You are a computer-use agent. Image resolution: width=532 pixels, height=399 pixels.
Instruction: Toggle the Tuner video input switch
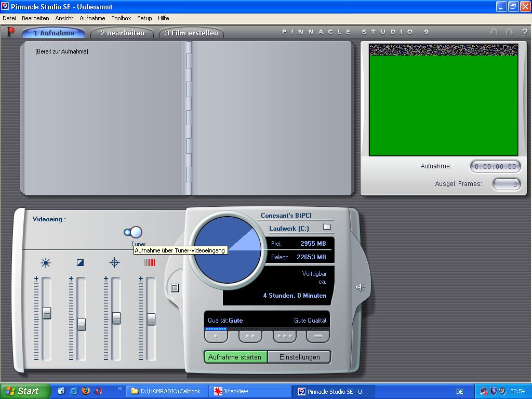(x=133, y=232)
